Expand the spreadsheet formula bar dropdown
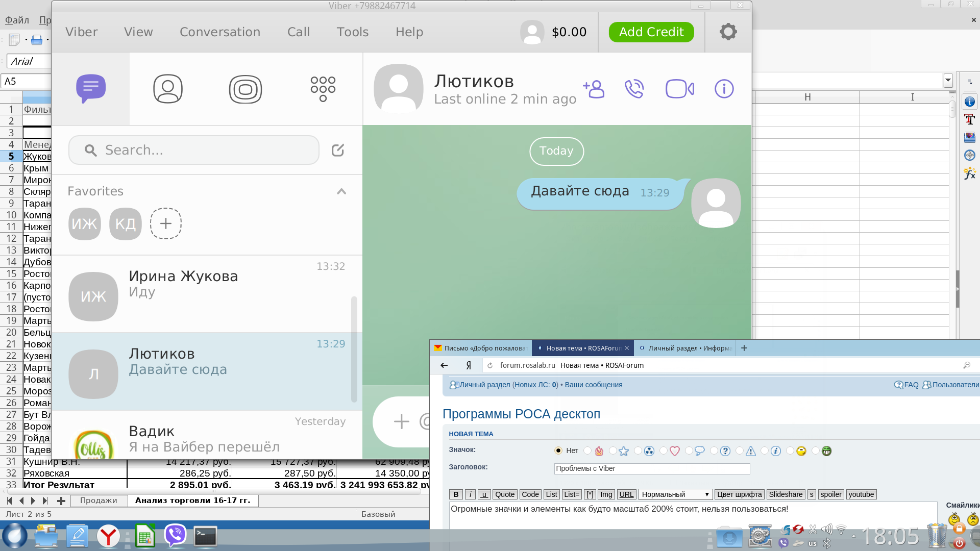The width and height of the screenshot is (980, 551). [x=948, y=81]
